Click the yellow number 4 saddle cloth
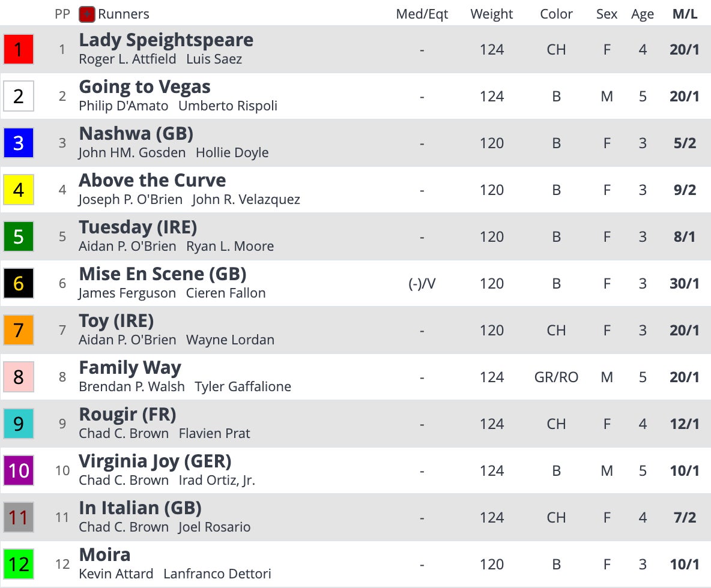The height and width of the screenshot is (588, 711). click(x=19, y=190)
